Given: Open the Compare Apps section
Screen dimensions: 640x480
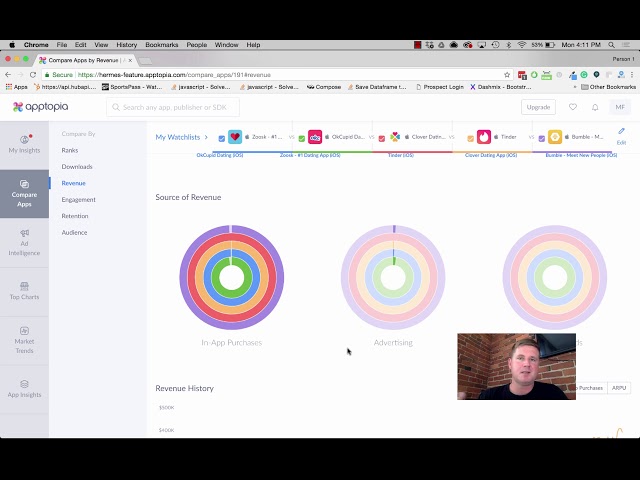Looking at the screenshot, I should click(x=24, y=194).
